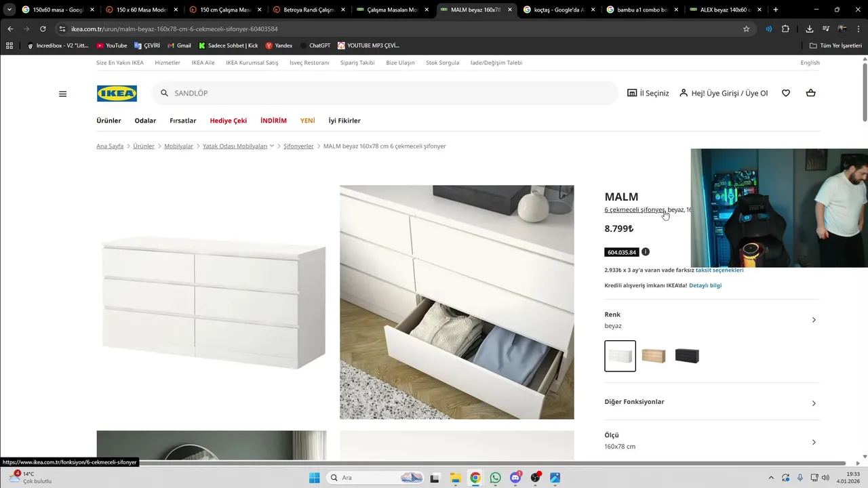Select the white color swatch
The height and width of the screenshot is (488, 868).
620,356
